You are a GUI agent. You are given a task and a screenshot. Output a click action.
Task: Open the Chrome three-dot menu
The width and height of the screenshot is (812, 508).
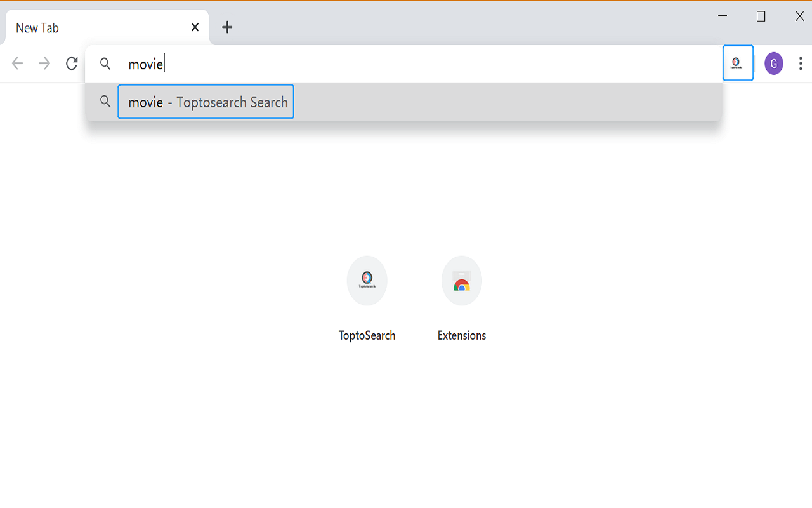coord(800,63)
